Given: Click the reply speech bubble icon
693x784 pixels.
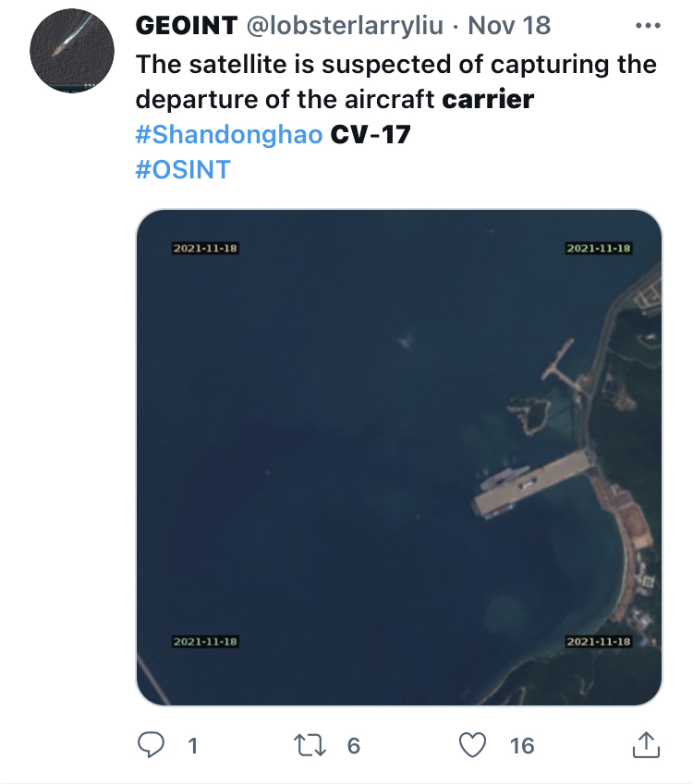Looking at the screenshot, I should coord(151,745).
